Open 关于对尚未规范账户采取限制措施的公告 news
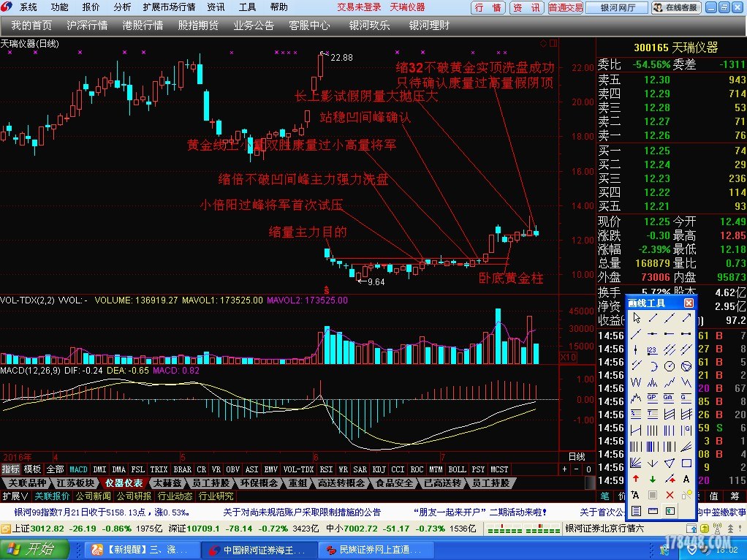The height and width of the screenshot is (560, 747). [302, 512]
